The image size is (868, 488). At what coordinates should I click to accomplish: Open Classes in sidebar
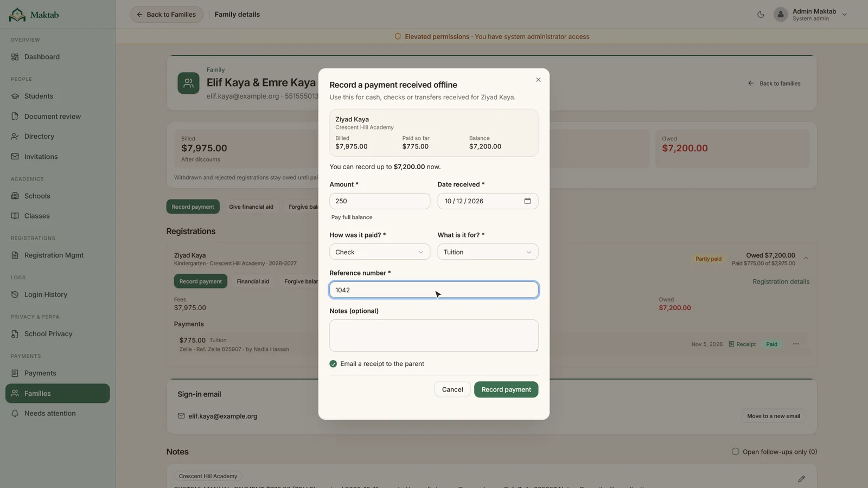(58, 216)
